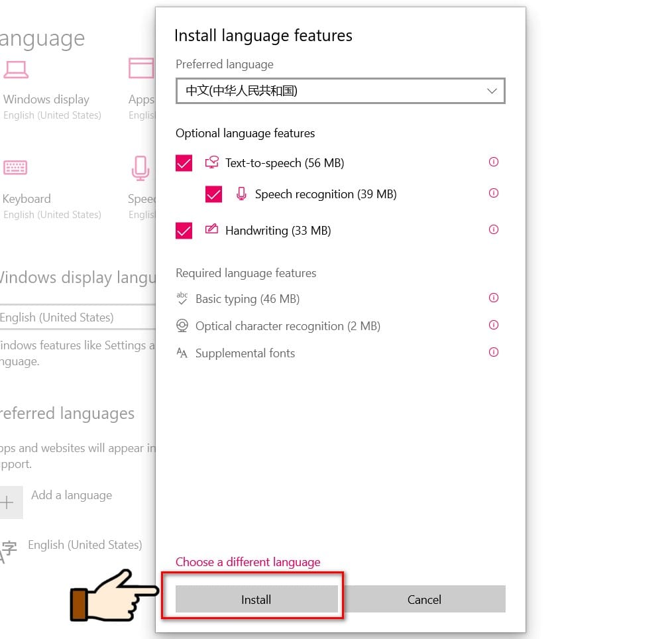The width and height of the screenshot is (672, 639).
Task: Click the Speech recognition info icon
Action: 494,193
